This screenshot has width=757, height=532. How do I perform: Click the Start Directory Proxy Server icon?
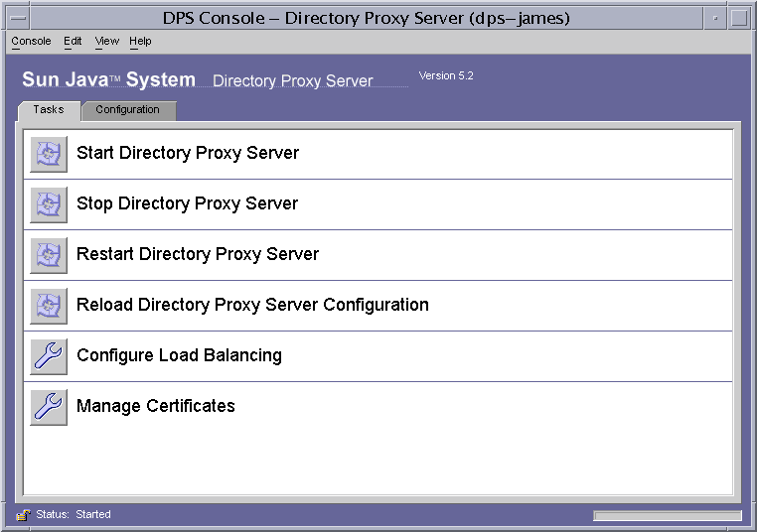(49, 154)
